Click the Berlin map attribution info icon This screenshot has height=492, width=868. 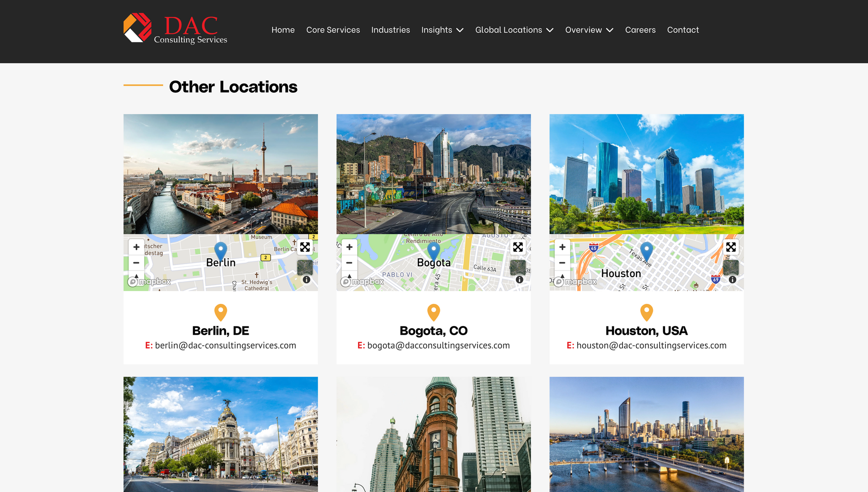tap(307, 280)
